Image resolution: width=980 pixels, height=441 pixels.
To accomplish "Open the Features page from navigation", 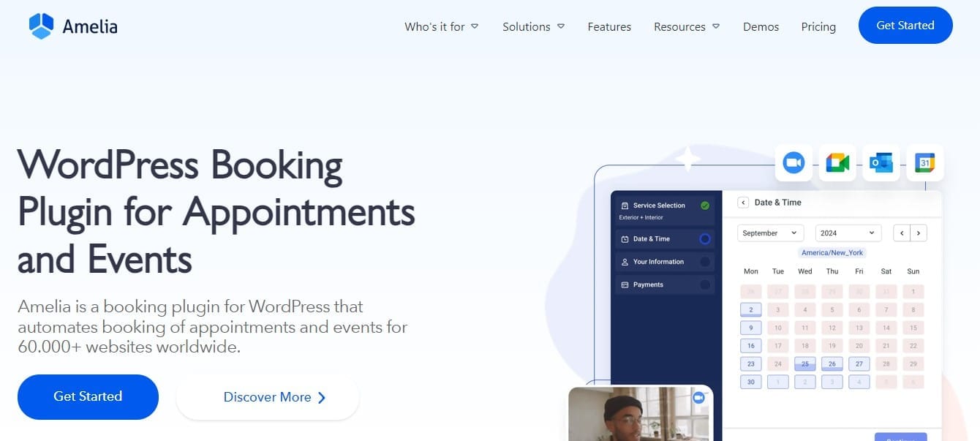I will click(x=610, y=26).
